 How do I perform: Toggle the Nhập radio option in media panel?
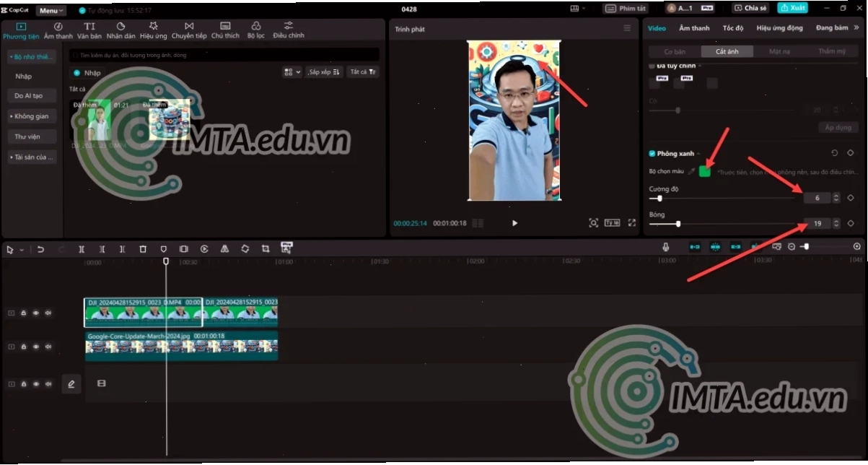pyautogui.click(x=76, y=73)
